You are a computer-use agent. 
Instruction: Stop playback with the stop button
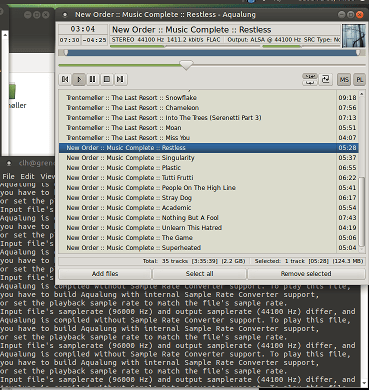coord(107,79)
